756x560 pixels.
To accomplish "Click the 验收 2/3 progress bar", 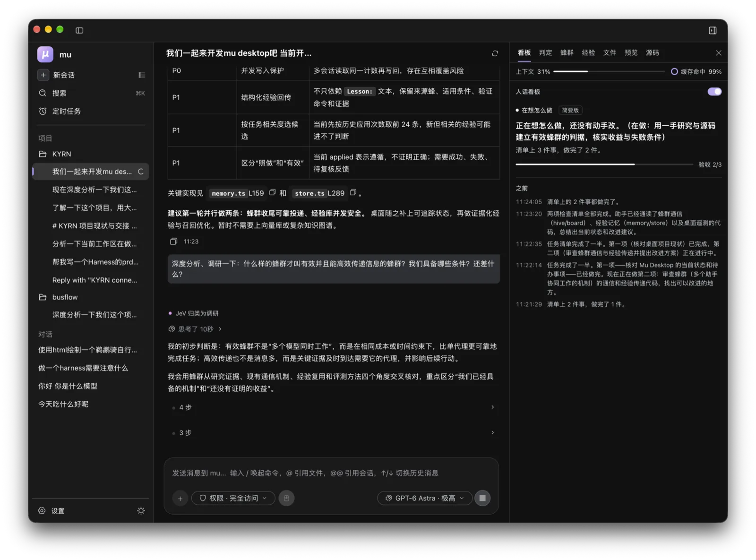I will pyautogui.click(x=604, y=164).
